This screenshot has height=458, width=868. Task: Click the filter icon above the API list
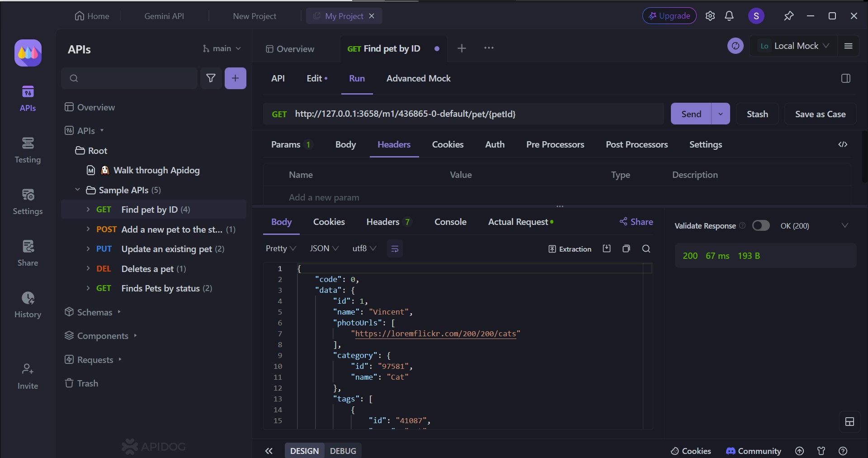pos(211,78)
